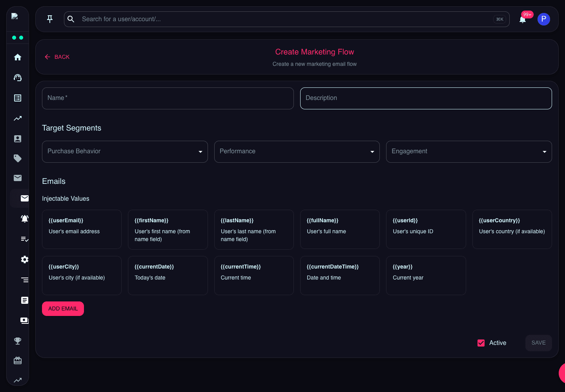
Task: Click the {{fullName}} value card
Action: point(340,229)
